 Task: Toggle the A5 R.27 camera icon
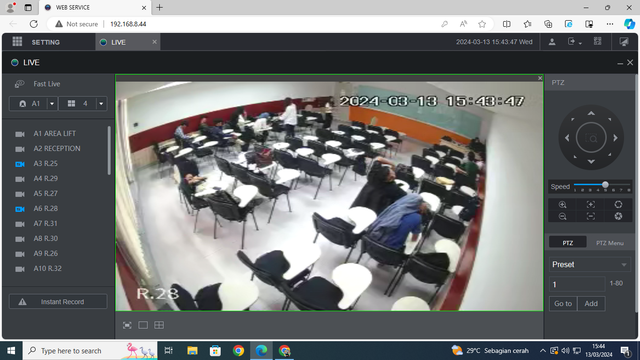coord(20,194)
